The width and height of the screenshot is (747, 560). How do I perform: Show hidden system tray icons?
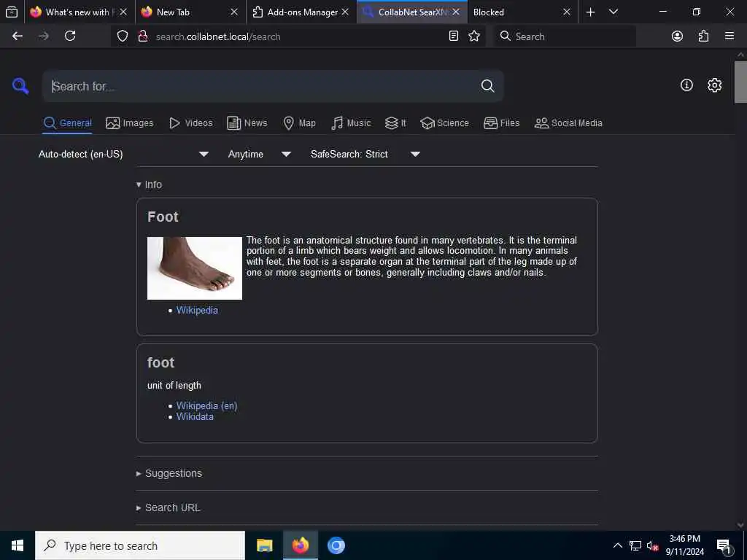tap(617, 545)
